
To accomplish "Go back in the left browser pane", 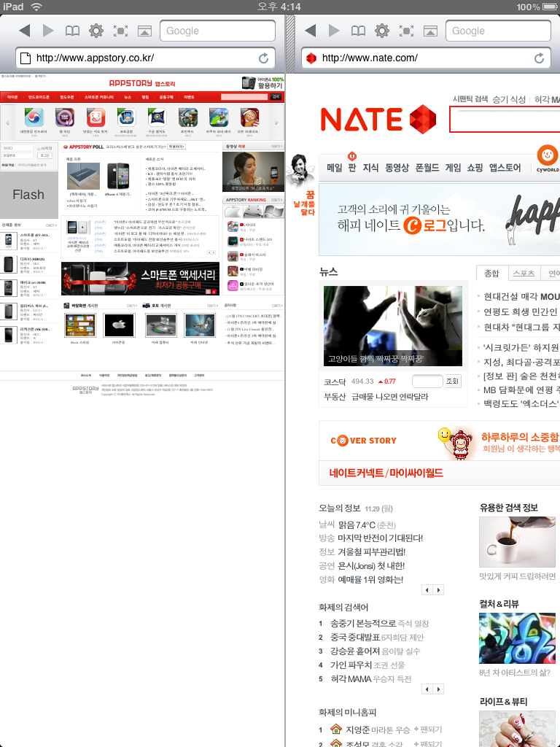I will 25,31.
